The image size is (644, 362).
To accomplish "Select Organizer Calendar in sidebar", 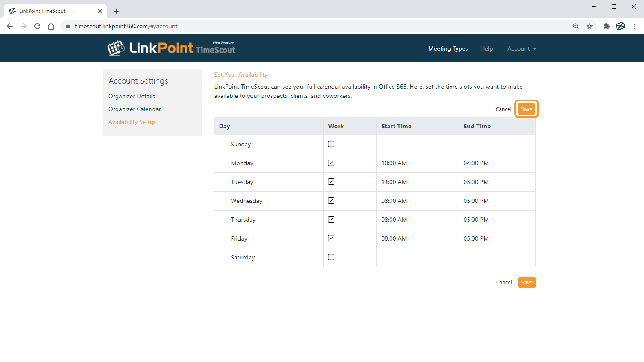I will 135,109.
